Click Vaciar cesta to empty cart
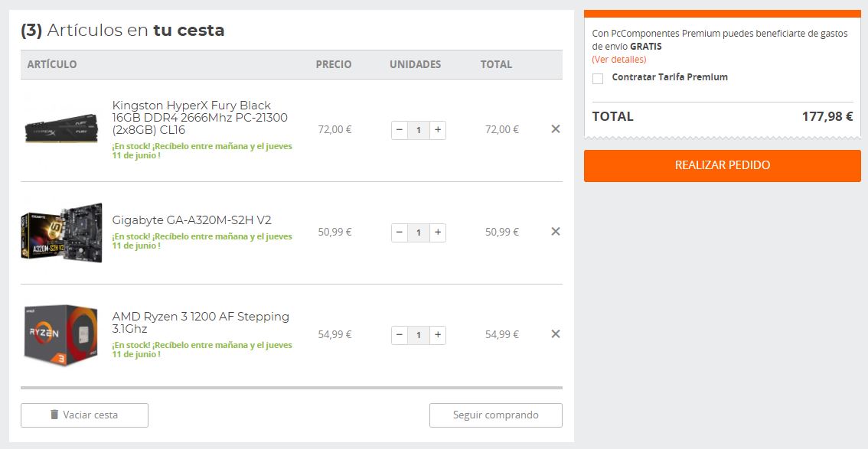Screen dimensions: 868x449 [84, 415]
